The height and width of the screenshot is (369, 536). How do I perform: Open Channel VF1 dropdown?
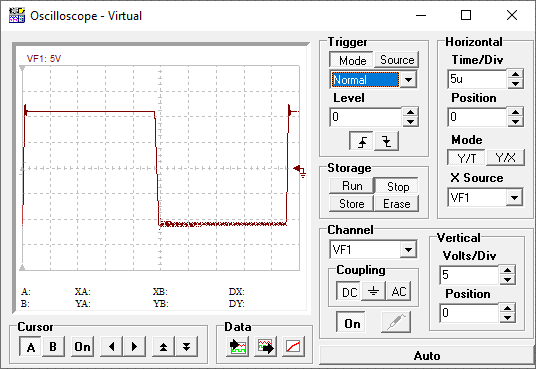408,249
